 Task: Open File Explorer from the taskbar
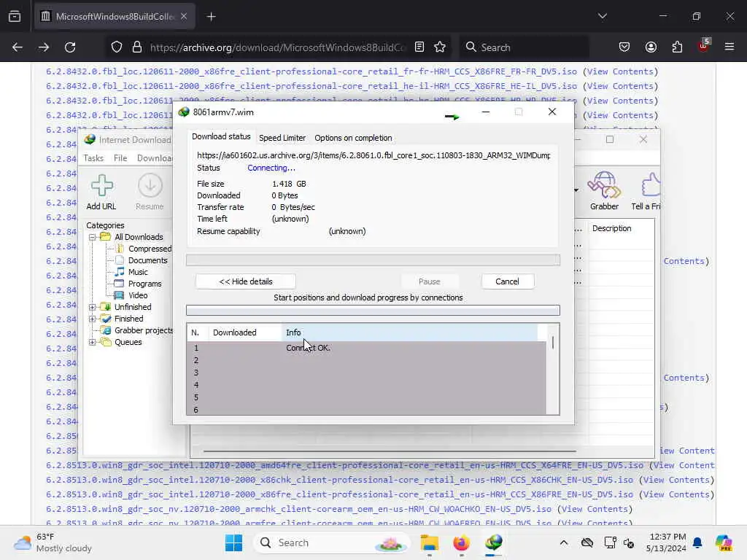pos(429,542)
